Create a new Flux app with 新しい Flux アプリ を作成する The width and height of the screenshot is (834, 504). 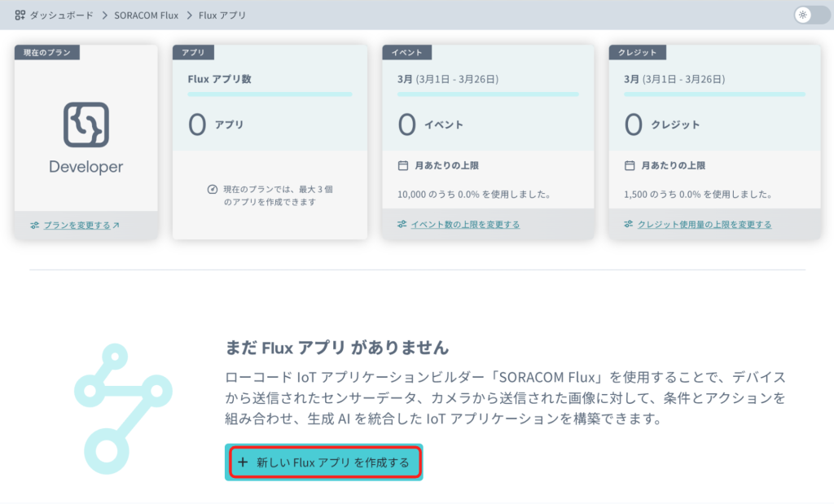pos(324,462)
